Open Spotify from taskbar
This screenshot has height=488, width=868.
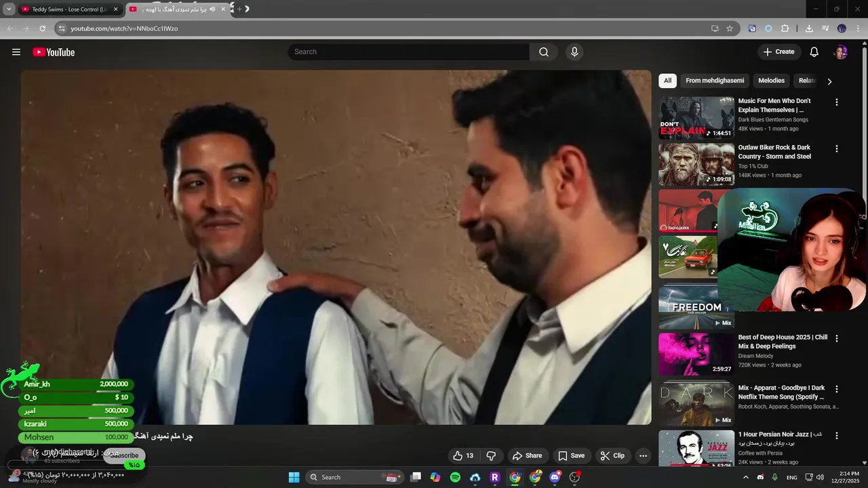coord(455,477)
